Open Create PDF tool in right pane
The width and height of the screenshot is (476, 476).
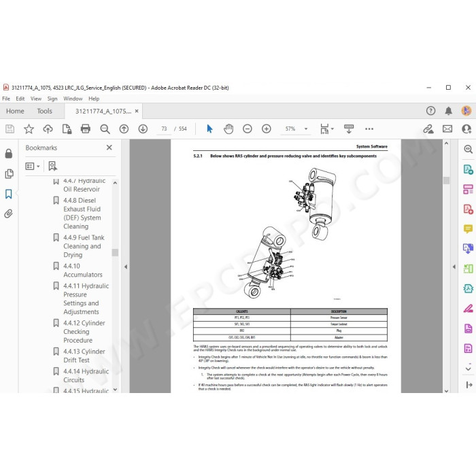468,209
